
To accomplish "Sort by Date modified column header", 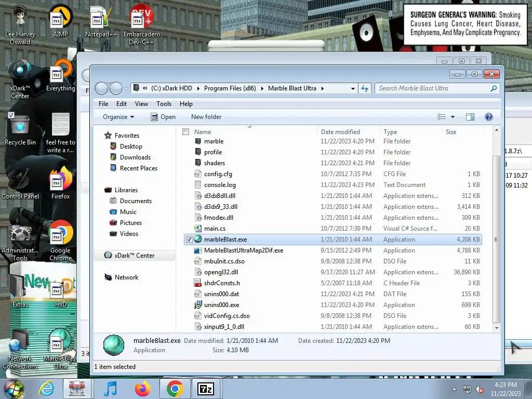I will 349,131.
